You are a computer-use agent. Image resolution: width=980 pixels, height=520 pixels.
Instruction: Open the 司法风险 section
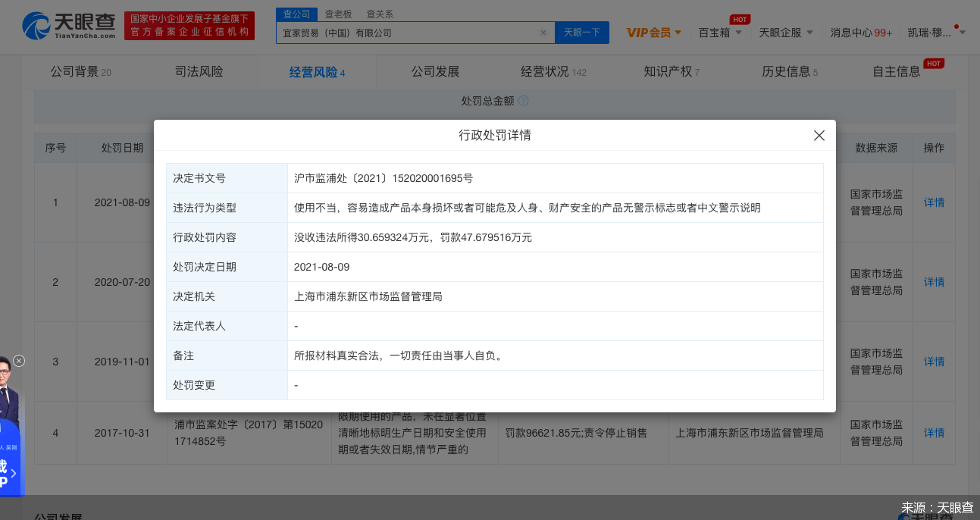(x=199, y=71)
